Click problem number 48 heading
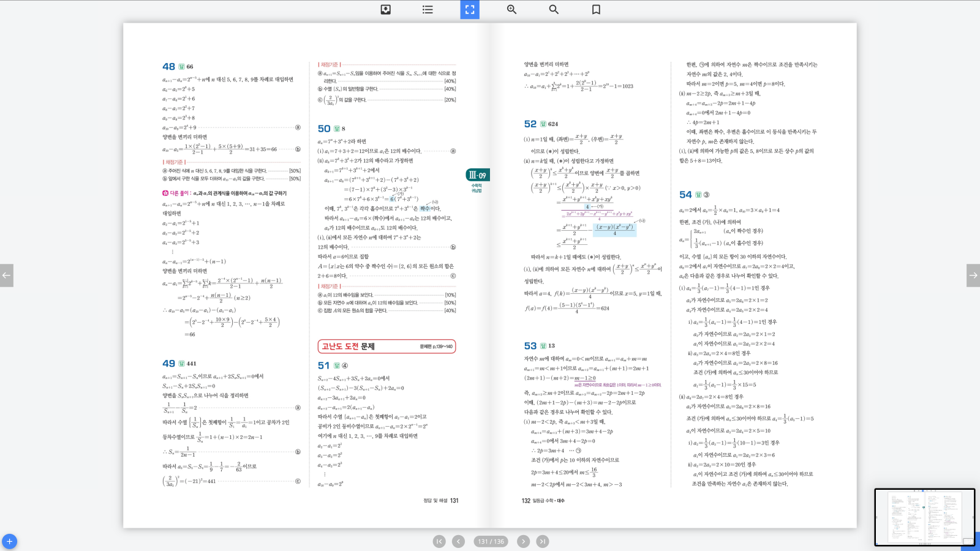This screenshot has height=551, width=980. point(168,66)
